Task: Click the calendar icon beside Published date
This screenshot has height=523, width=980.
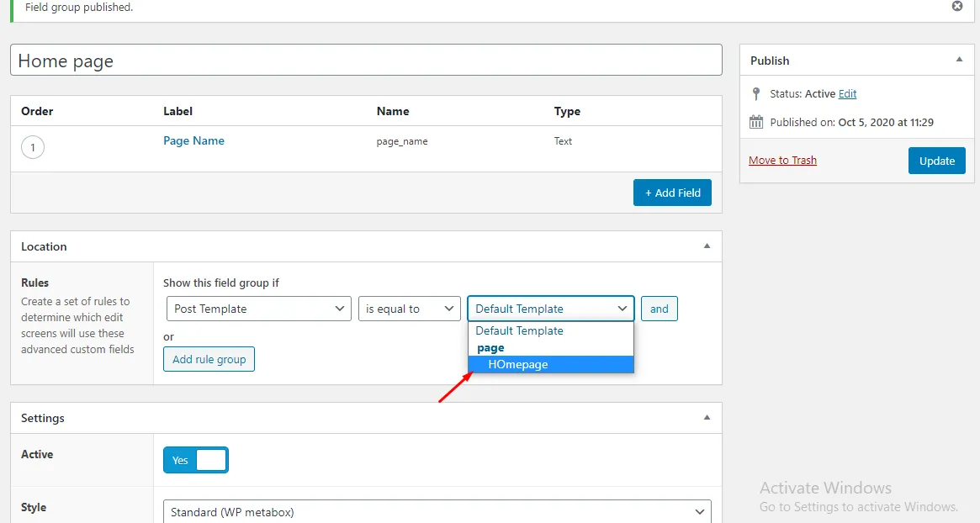Action: coord(755,122)
